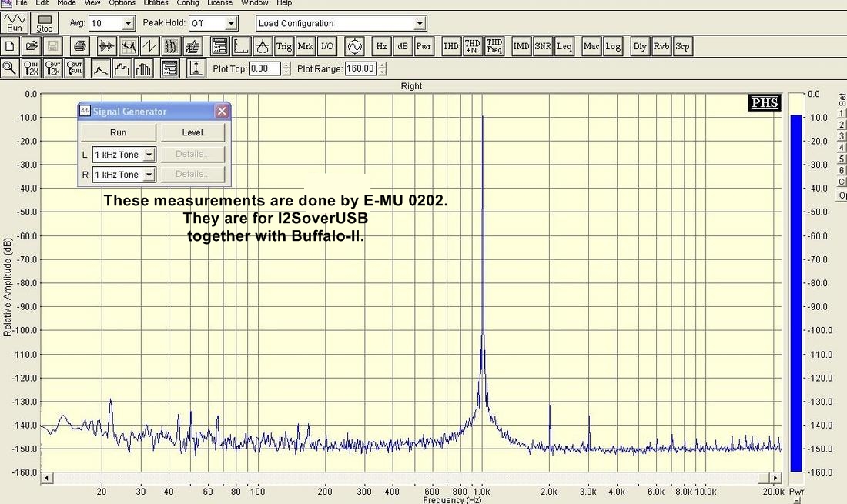Open the Peak Hold dropdown
The image size is (847, 504).
coord(230,24)
